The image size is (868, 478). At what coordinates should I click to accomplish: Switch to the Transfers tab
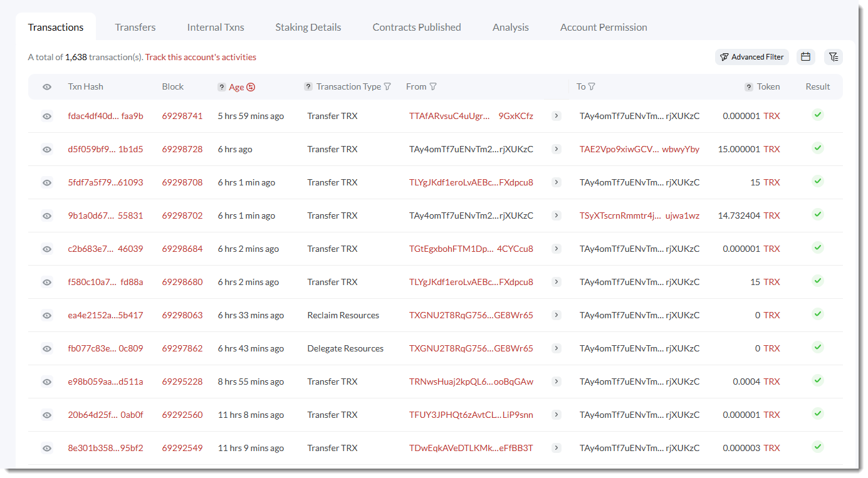coord(135,28)
